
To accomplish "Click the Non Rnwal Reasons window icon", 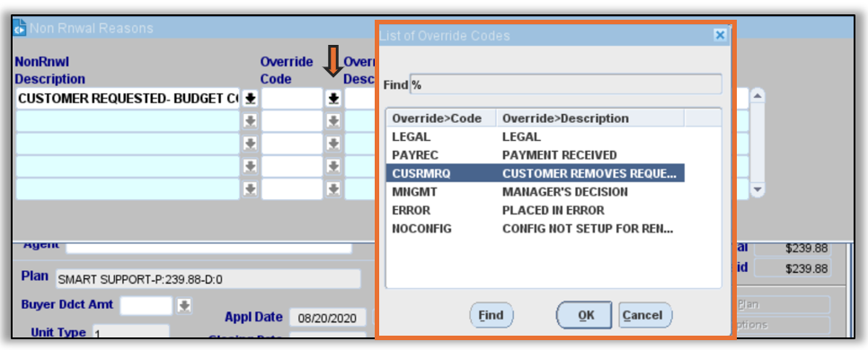I will pos(20,28).
